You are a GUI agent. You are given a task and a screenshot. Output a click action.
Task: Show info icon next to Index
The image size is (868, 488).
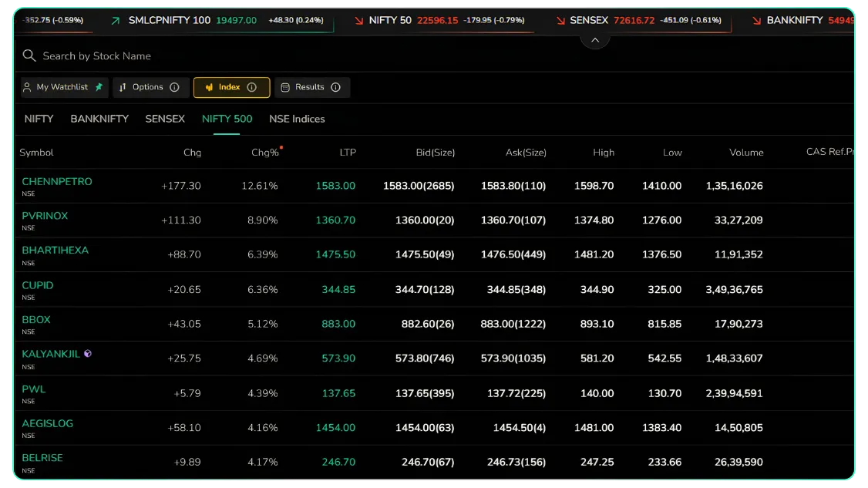[252, 87]
